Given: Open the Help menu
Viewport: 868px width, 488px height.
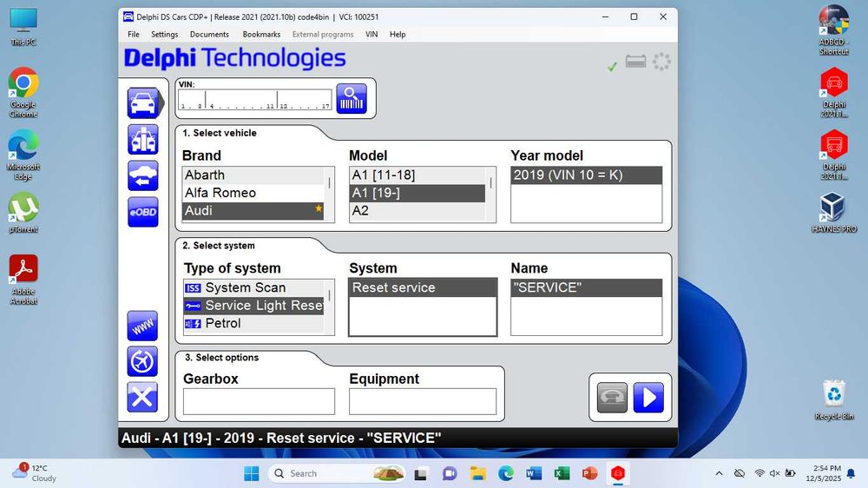Looking at the screenshot, I should point(398,35).
